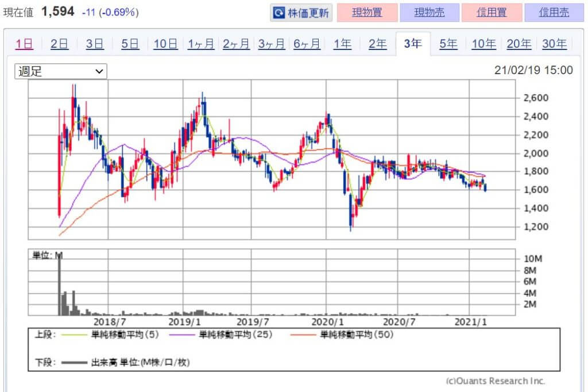Open the 信用買 order link
The height and width of the screenshot is (392, 588).
point(492,13)
